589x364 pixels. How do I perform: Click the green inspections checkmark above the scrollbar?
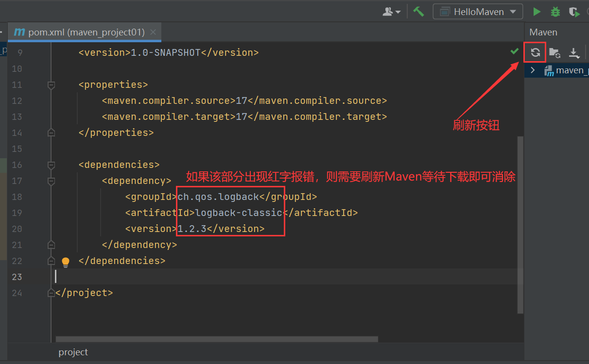515,50
